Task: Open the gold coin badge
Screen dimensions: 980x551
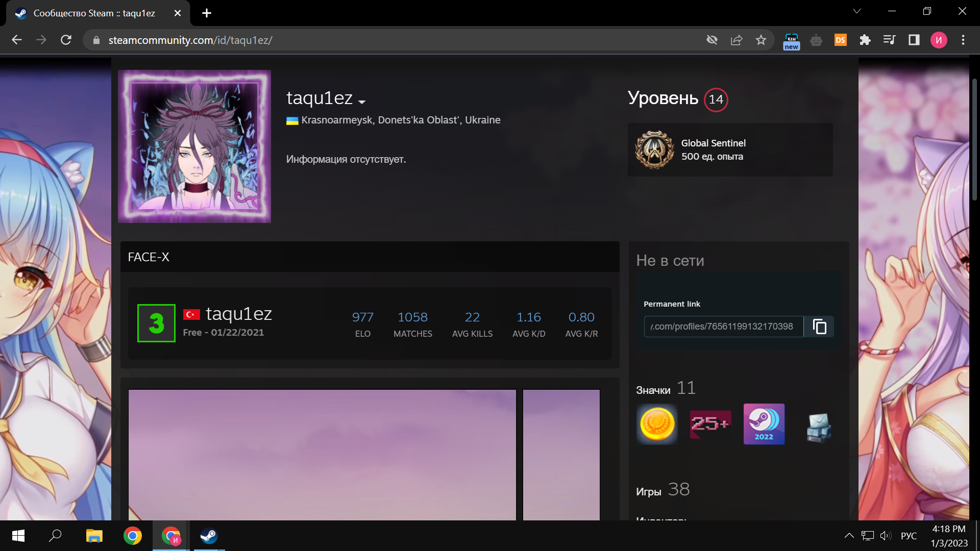Action: (x=657, y=424)
